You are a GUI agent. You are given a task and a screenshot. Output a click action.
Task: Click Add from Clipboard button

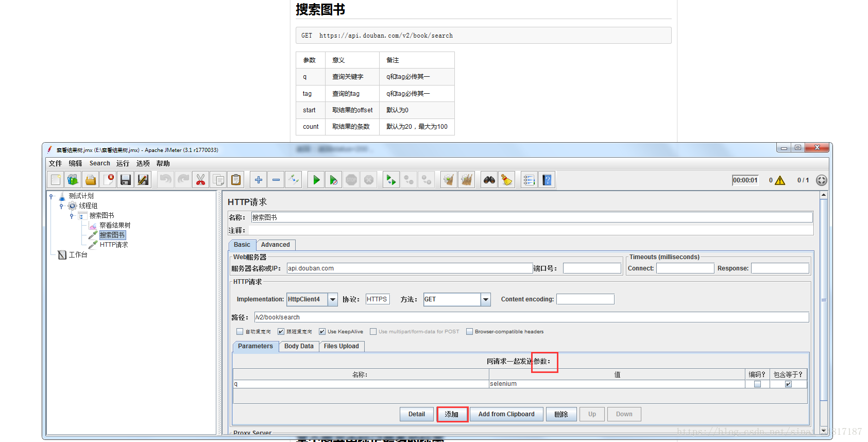pos(506,414)
